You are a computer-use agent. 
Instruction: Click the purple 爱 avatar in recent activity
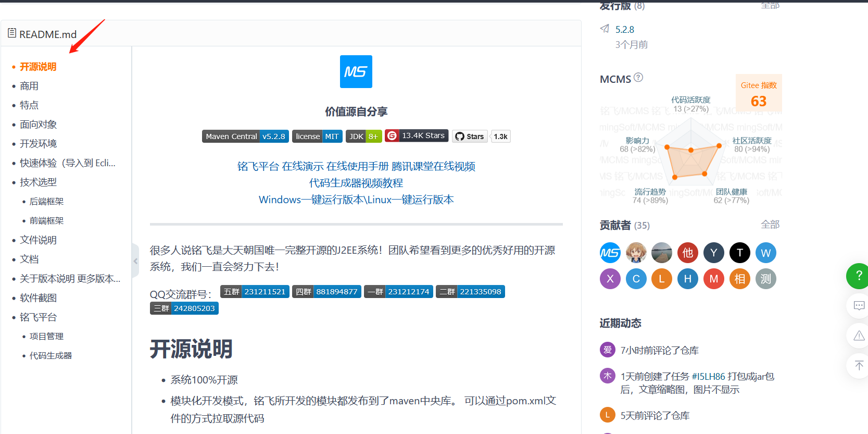608,350
